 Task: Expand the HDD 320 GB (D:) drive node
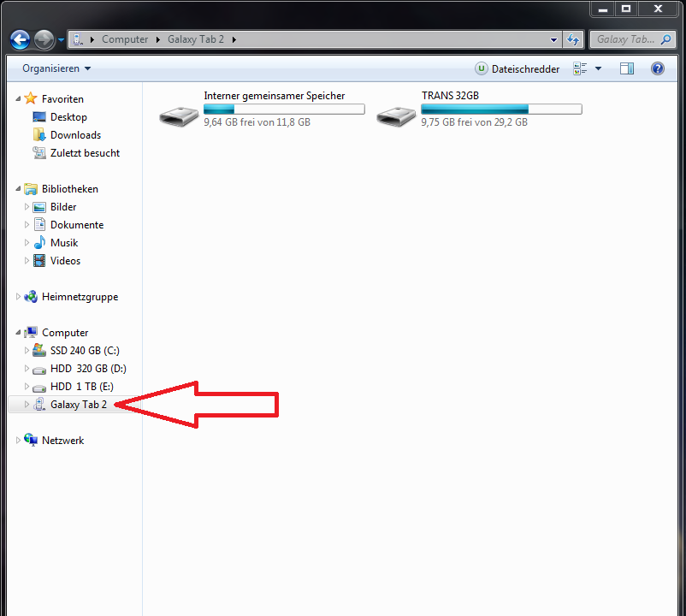click(27, 369)
